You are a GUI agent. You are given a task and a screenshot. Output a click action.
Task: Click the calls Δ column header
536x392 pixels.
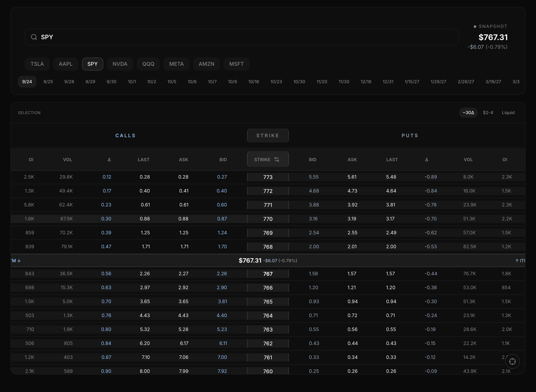(109, 160)
